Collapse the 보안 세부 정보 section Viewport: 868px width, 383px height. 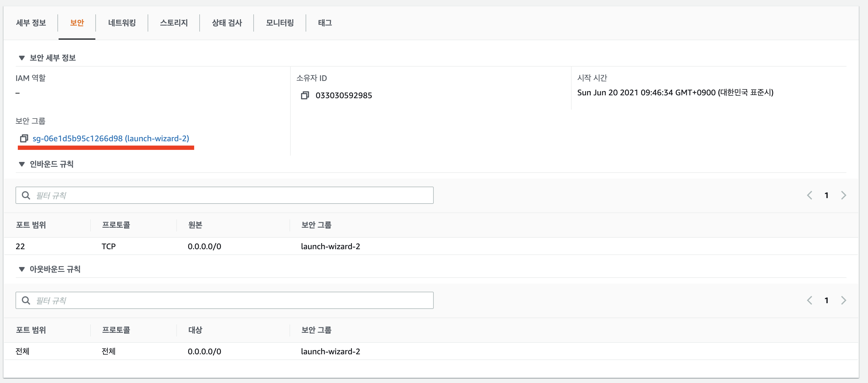[x=22, y=58]
